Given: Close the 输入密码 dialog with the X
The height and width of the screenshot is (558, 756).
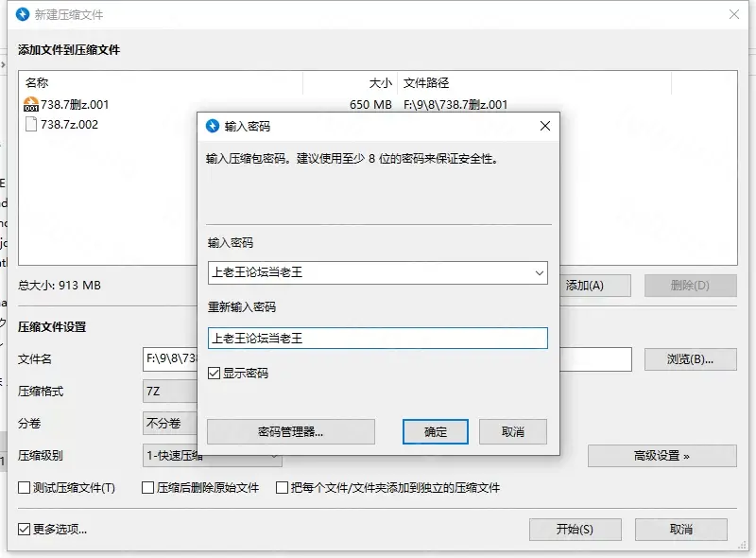Looking at the screenshot, I should point(544,126).
